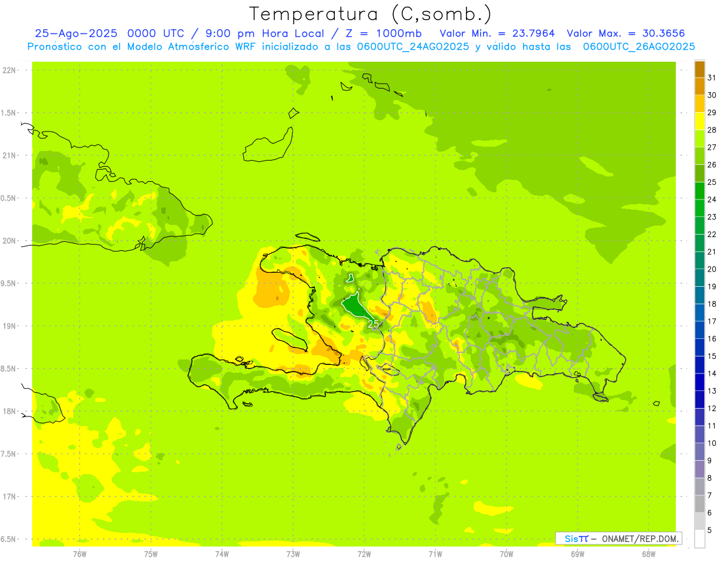Click the title "Temperatura (C,somb.)"
728x562 pixels.
[x=371, y=14]
